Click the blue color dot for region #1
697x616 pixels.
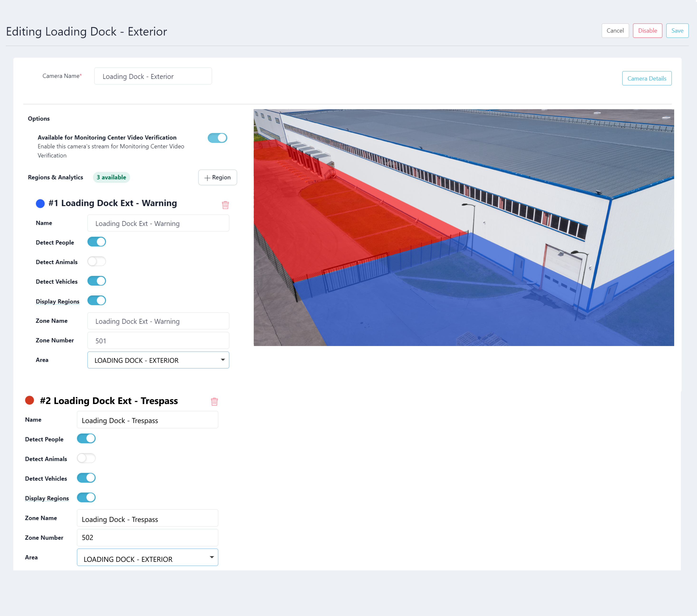tap(40, 203)
